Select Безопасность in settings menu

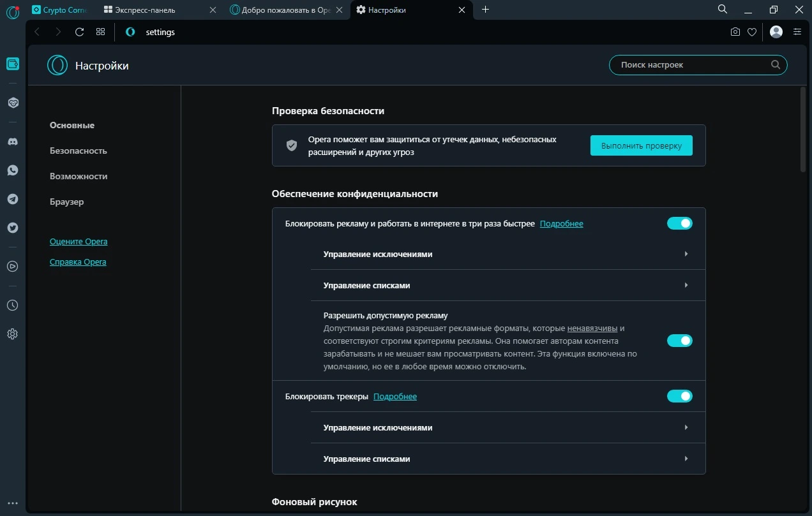click(x=79, y=151)
